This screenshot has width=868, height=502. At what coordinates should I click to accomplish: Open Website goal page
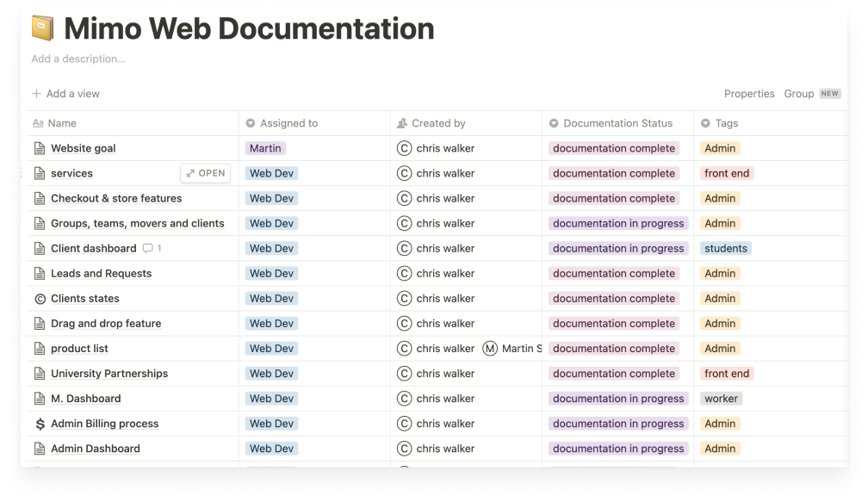click(x=83, y=148)
